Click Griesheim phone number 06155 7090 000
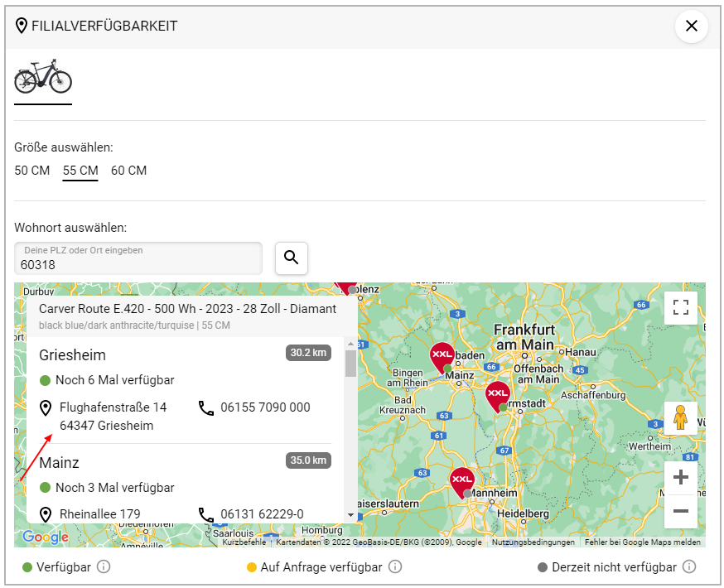724x588 pixels. coord(265,407)
